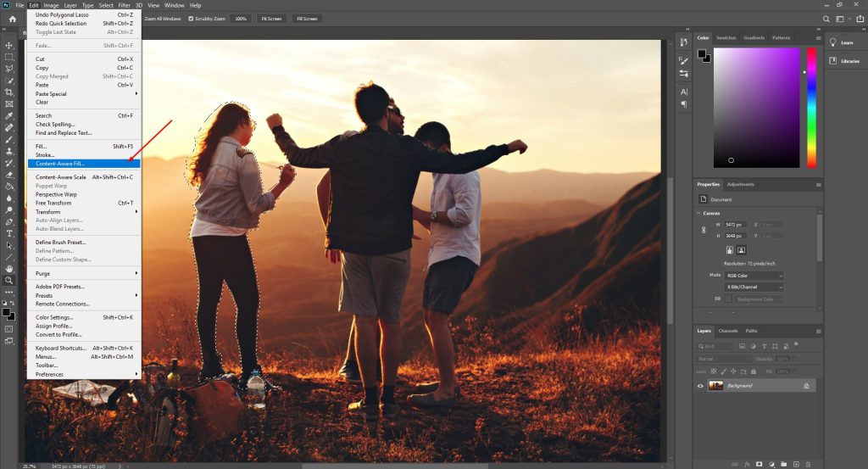Image resolution: width=868 pixels, height=469 pixels.
Task: Click the rainbow hue slider bar
Action: 811,106
